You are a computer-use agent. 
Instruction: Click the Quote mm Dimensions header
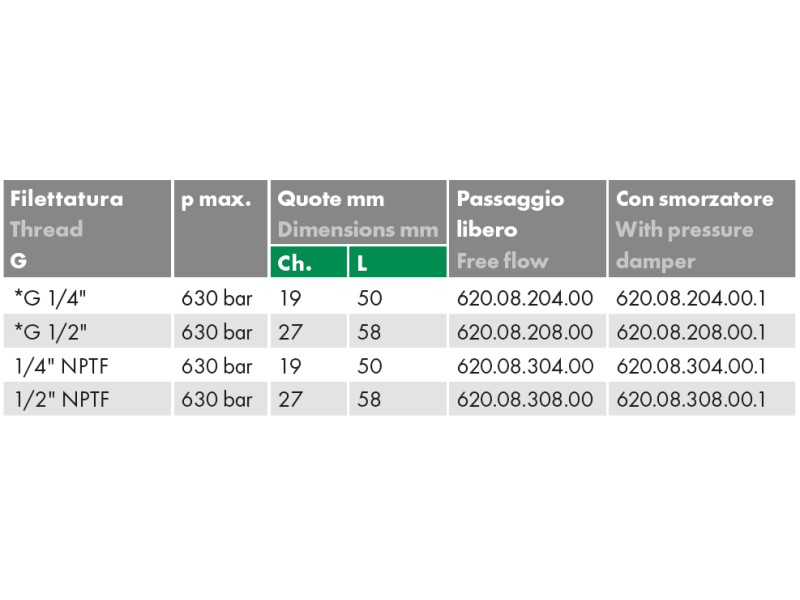tap(357, 213)
